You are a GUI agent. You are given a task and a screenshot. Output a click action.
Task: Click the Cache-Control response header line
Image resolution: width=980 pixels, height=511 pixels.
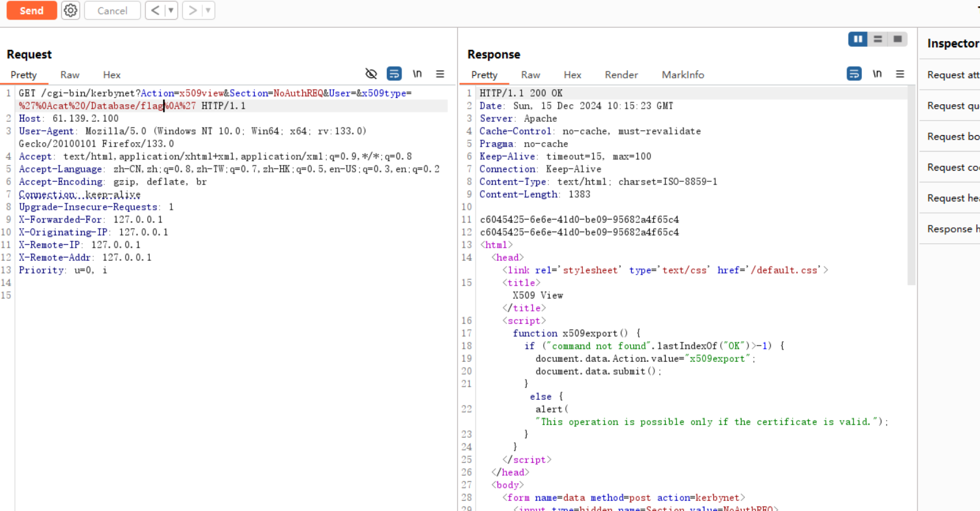[x=590, y=131]
